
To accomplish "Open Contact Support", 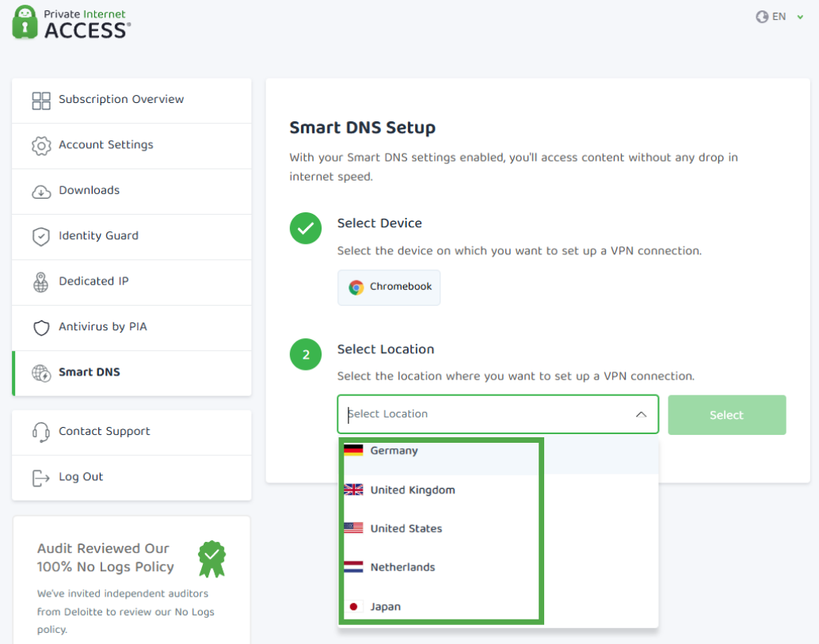I will click(x=131, y=433).
